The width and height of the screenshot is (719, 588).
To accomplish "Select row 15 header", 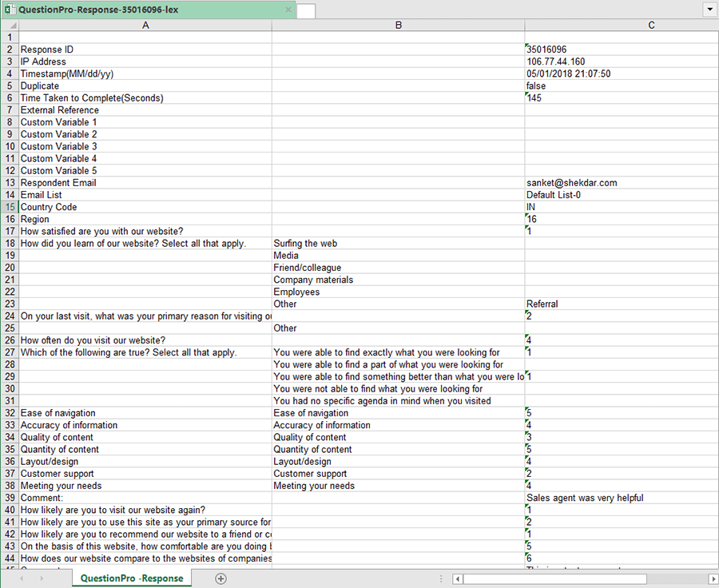I will coord(10,207).
